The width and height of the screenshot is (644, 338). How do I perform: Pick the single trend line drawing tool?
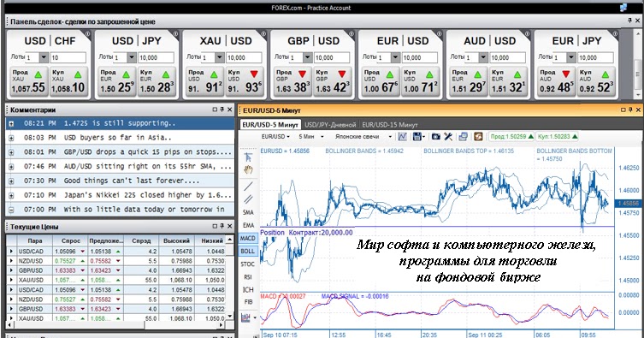click(248, 186)
